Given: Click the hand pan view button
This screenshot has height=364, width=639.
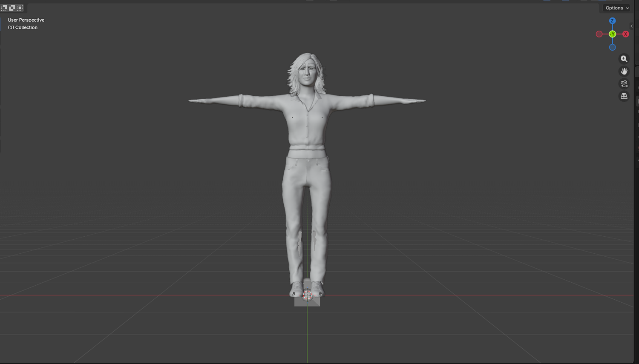Looking at the screenshot, I should tap(624, 71).
